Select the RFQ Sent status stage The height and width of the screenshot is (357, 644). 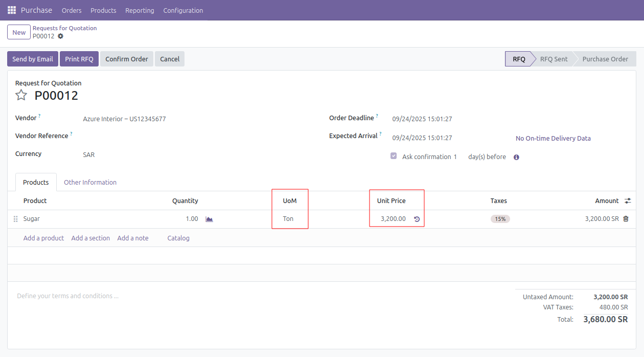(x=554, y=59)
